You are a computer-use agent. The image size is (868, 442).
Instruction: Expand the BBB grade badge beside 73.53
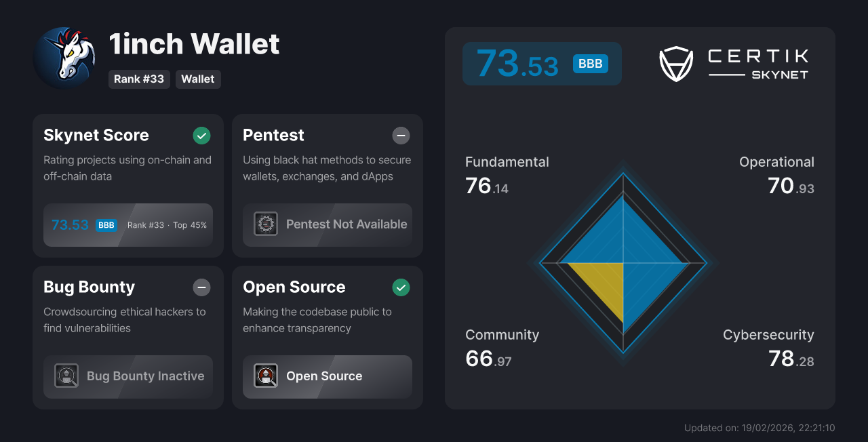coord(589,63)
